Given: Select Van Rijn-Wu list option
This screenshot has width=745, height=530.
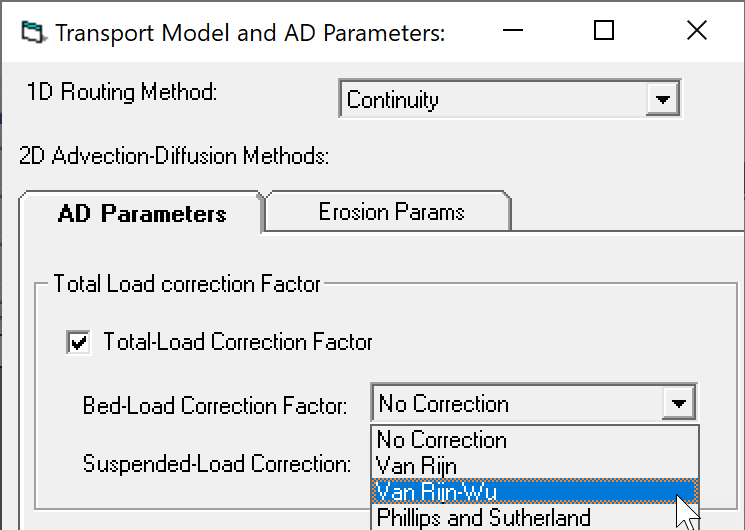Looking at the screenshot, I should click(x=535, y=491).
